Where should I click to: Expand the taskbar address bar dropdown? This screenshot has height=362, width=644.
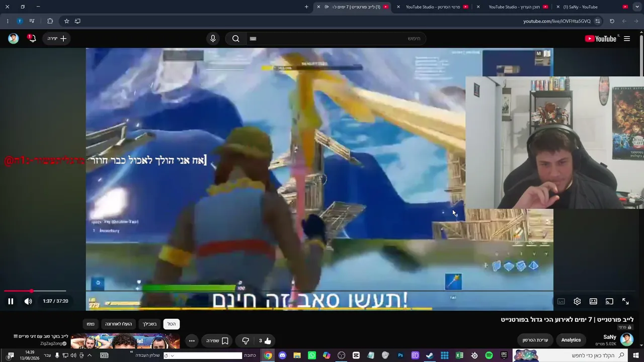[172, 355]
